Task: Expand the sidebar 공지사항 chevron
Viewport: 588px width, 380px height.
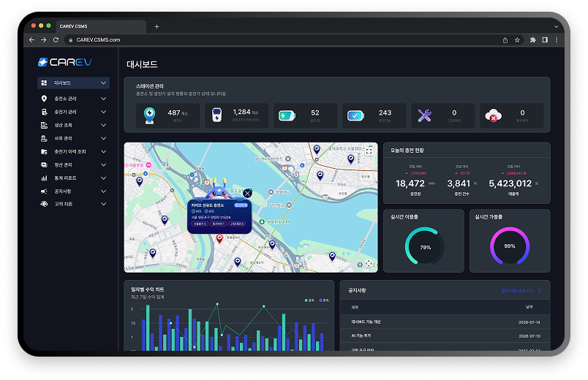Action: tap(104, 191)
